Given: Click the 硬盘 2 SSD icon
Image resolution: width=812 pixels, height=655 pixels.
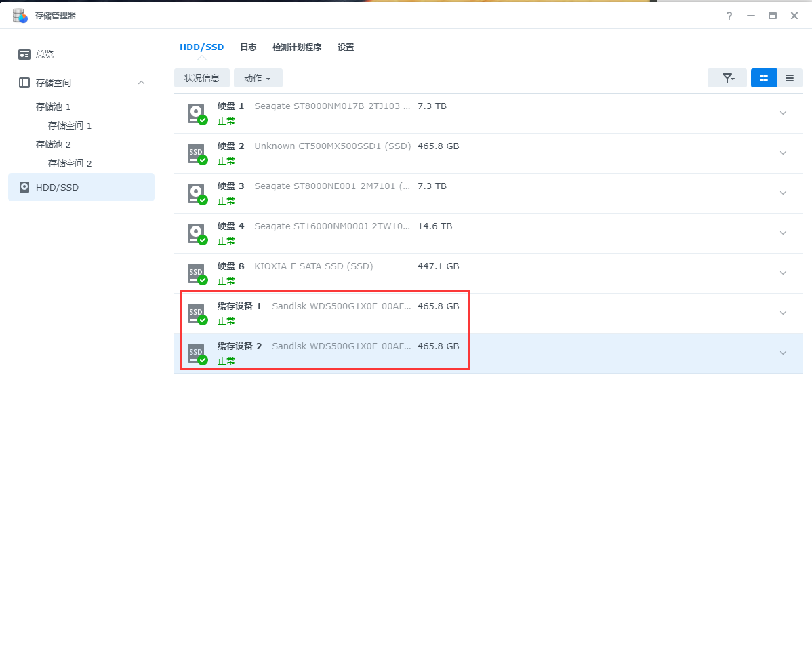Looking at the screenshot, I should click(197, 153).
